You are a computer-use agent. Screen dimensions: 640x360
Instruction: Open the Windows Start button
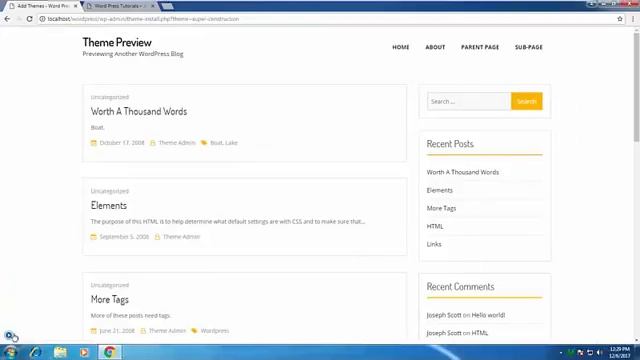[10, 352]
